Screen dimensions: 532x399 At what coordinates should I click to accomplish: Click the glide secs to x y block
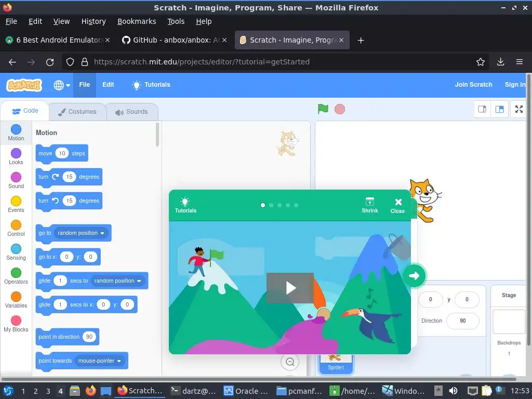[x=87, y=305]
